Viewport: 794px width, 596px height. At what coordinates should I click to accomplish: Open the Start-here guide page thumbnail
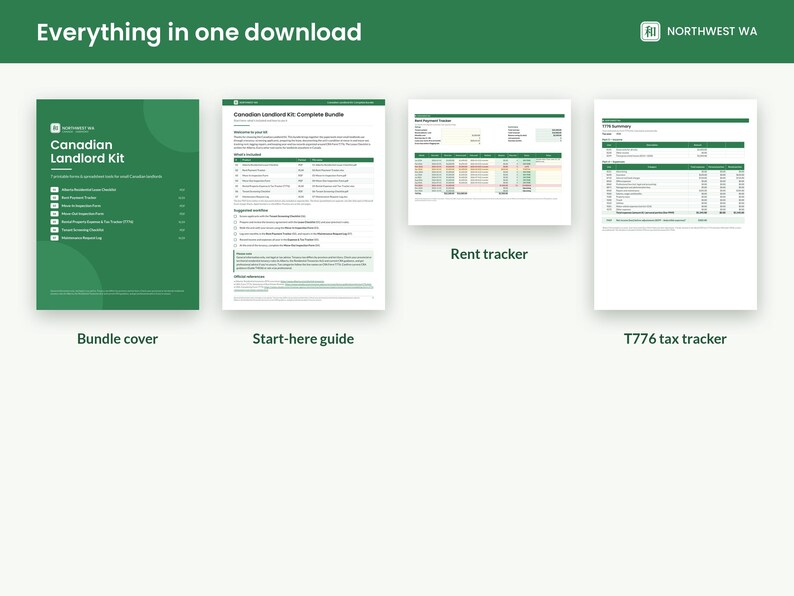tap(303, 205)
